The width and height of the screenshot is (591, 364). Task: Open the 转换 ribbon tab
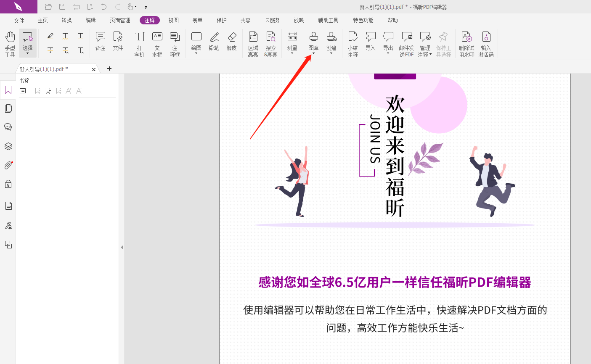(x=66, y=20)
